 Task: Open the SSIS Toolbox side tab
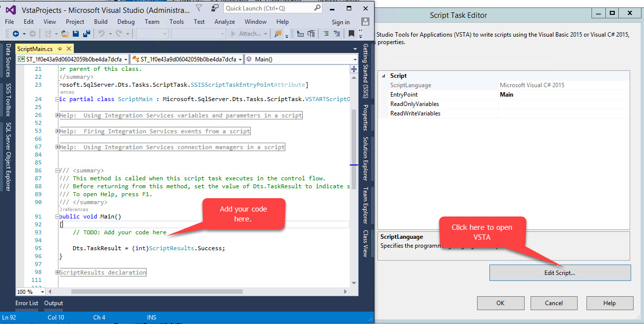coord(8,99)
